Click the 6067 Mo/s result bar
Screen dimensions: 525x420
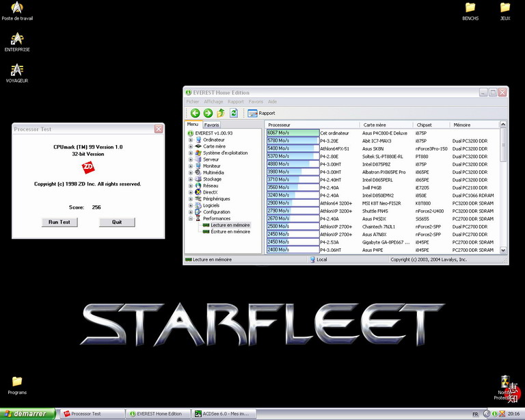click(x=293, y=133)
